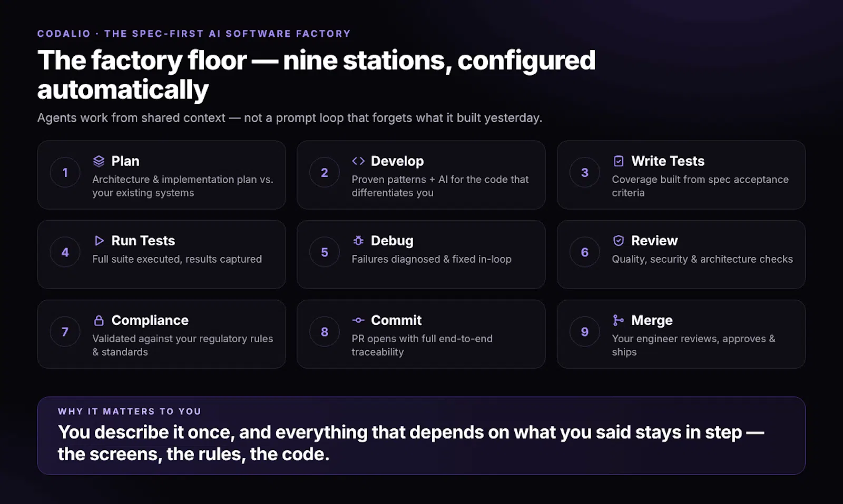Click the commit node icon beside Commit

[x=358, y=320]
